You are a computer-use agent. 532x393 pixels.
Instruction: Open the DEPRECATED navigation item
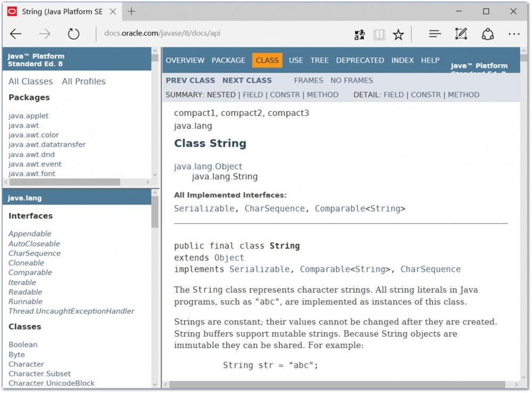360,60
